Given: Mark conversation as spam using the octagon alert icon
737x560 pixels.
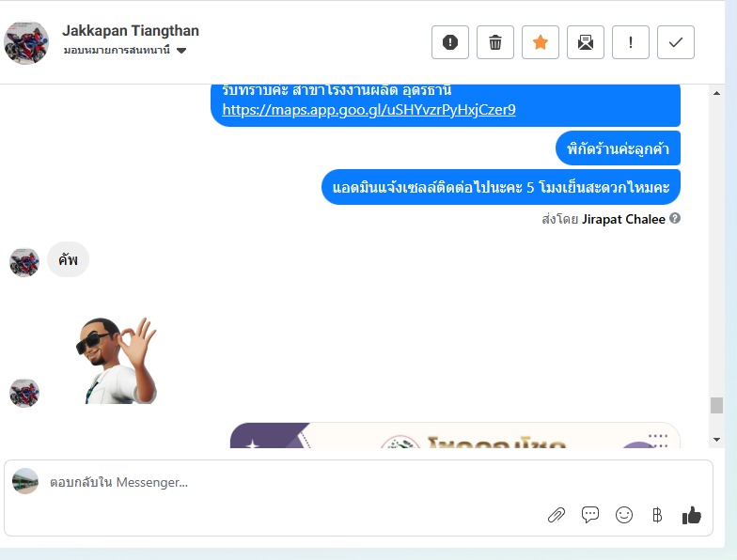Looking at the screenshot, I should [449, 42].
